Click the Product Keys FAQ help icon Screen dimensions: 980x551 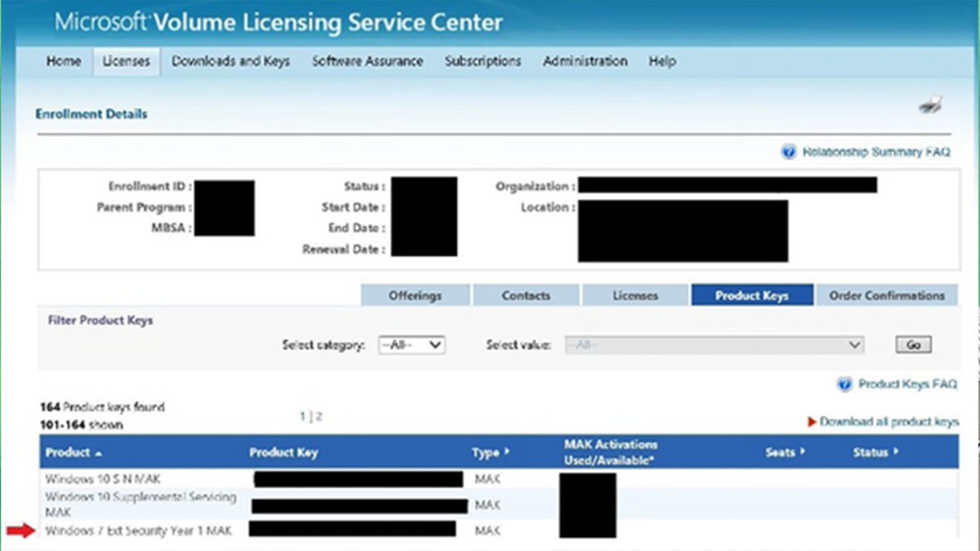[x=844, y=384]
